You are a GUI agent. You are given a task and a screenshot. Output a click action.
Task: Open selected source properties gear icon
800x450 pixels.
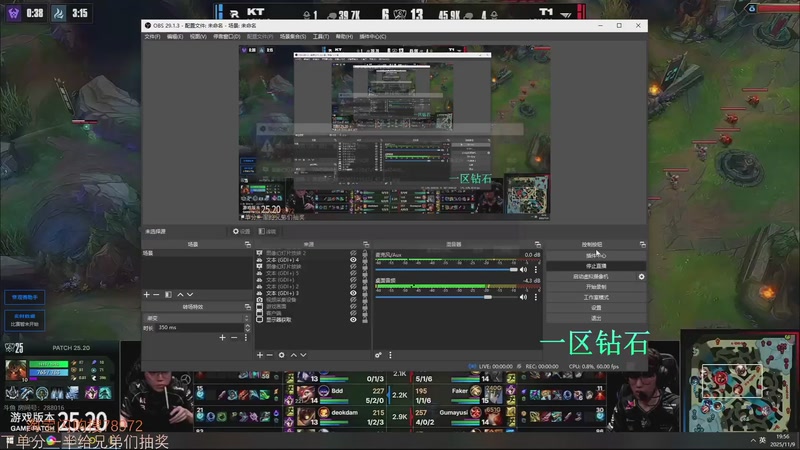(x=282, y=355)
